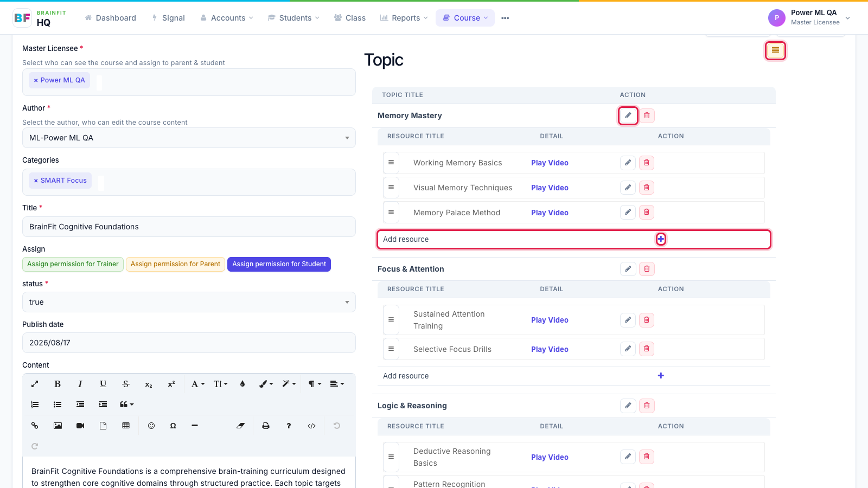
Task: Play video for Sustained Attention Training
Action: [x=550, y=320]
